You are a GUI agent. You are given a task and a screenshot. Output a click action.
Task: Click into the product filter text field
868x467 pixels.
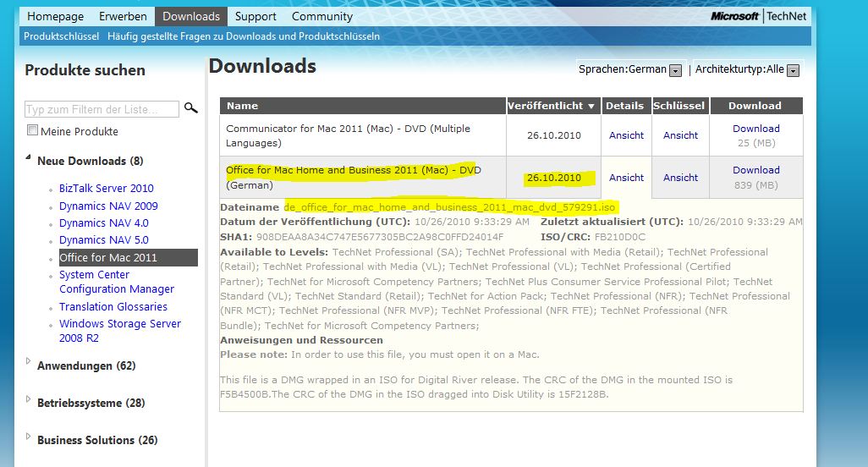tap(102, 109)
